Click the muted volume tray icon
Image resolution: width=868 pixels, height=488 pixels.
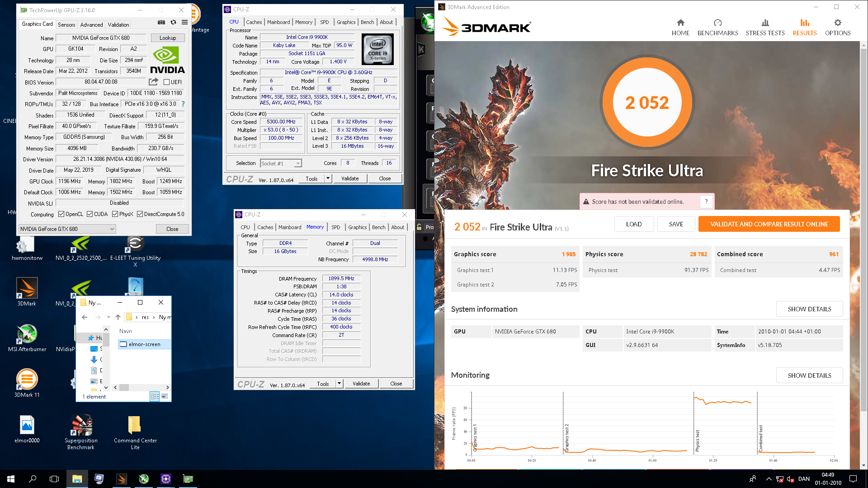790,479
